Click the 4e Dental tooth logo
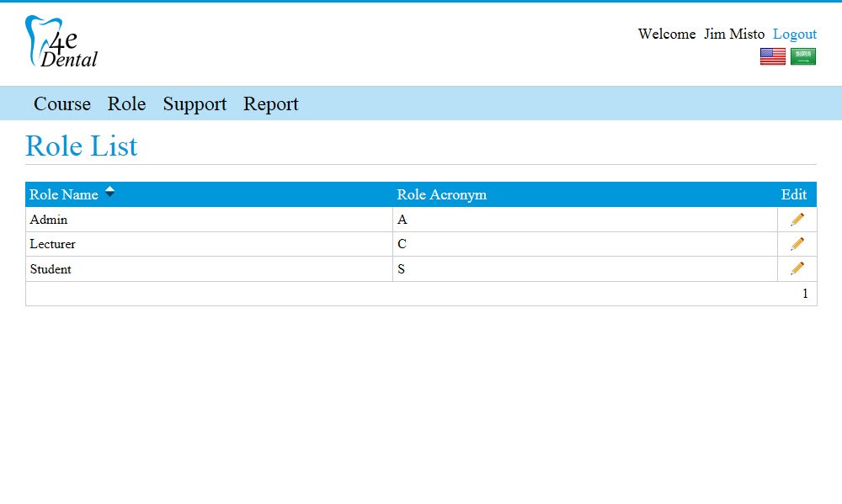 pos(61,41)
